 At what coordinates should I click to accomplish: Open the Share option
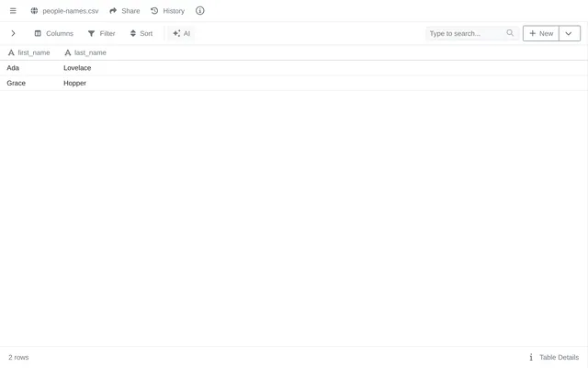click(x=125, y=11)
